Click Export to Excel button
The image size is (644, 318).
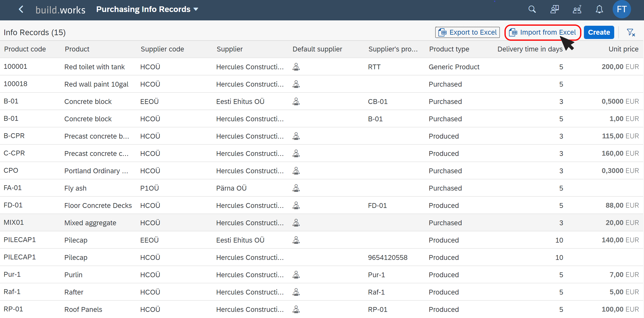pyautogui.click(x=468, y=32)
